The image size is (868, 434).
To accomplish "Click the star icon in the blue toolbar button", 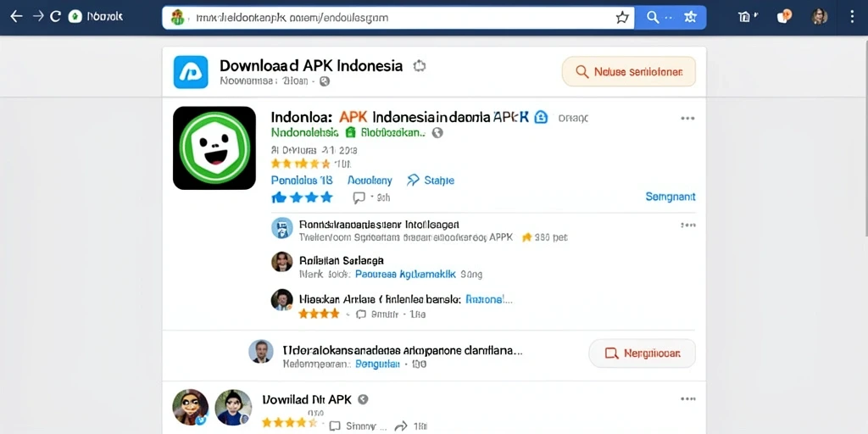I will tap(690, 17).
